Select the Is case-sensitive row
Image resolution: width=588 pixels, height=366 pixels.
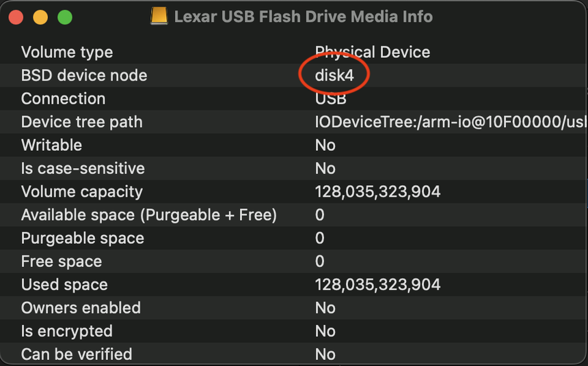(83, 168)
